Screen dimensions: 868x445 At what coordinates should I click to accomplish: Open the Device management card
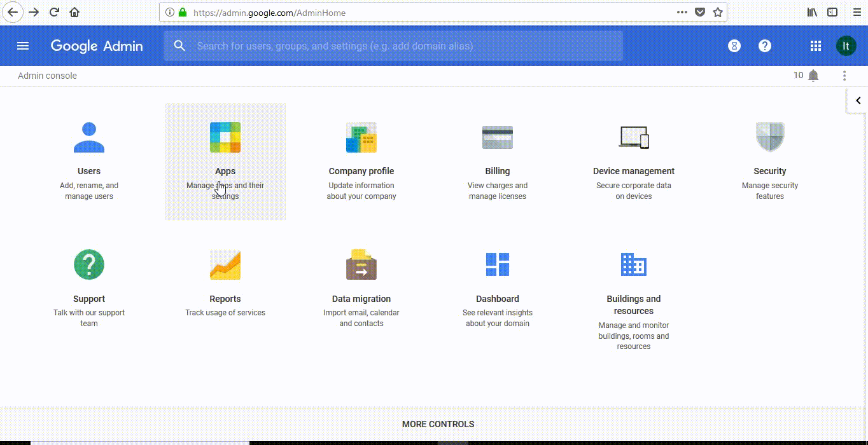point(634,161)
